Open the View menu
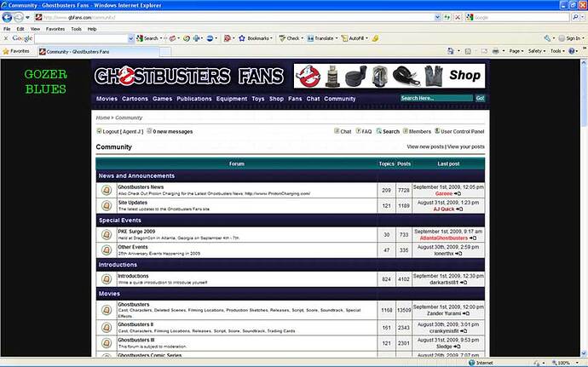 pyautogui.click(x=35, y=29)
